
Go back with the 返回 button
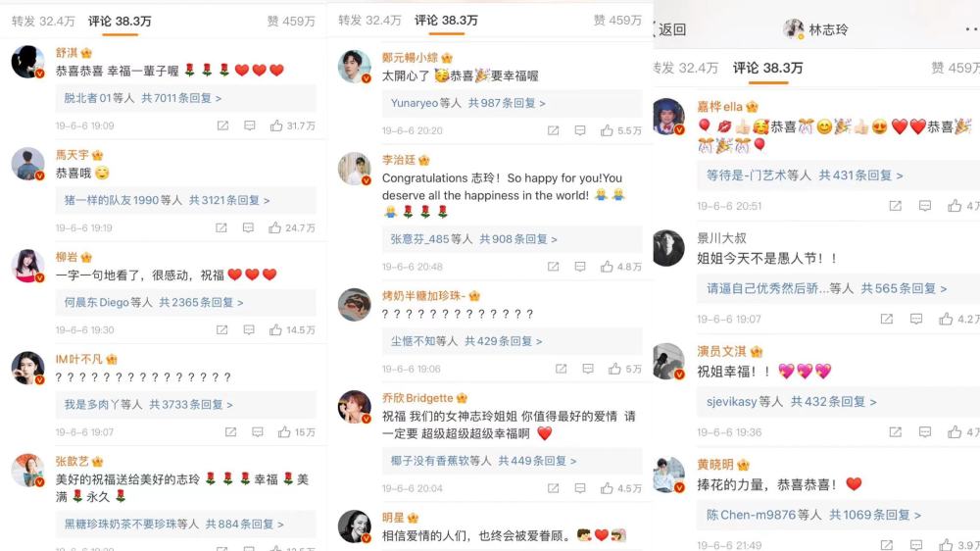(670, 29)
